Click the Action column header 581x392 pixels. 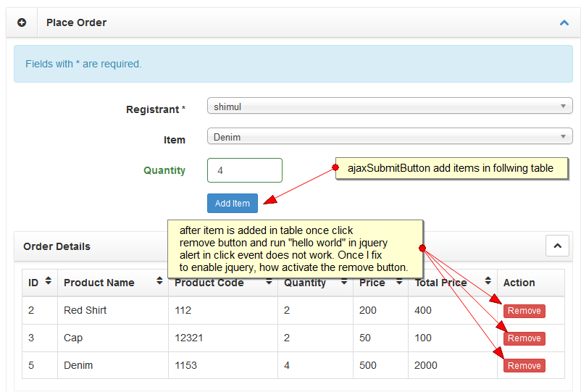tap(519, 283)
